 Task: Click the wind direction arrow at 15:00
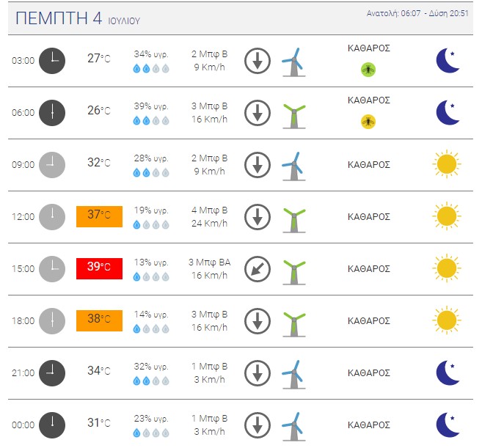coord(257,268)
